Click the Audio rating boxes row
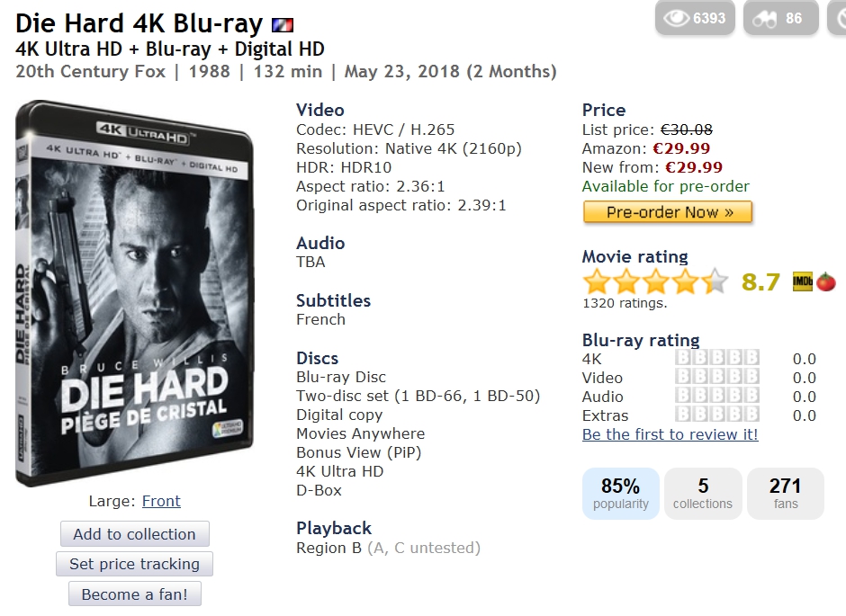Viewport: 846px width, 616px height. 717,396
